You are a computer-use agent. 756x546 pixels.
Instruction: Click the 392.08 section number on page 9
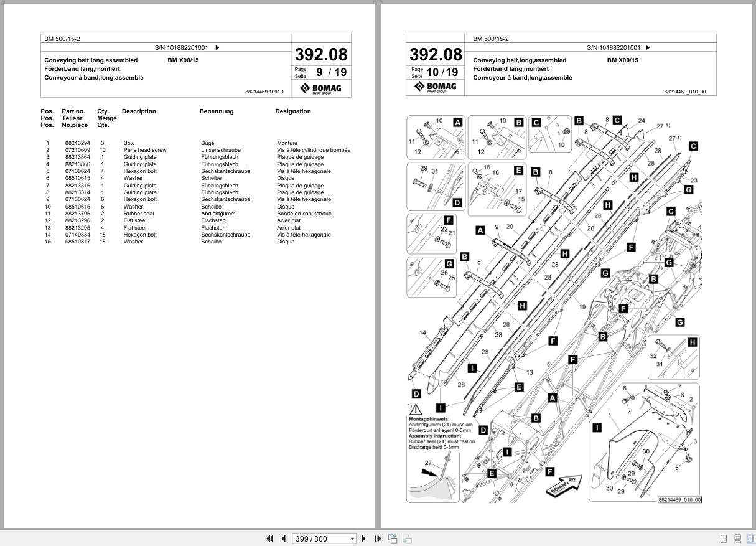(x=321, y=54)
